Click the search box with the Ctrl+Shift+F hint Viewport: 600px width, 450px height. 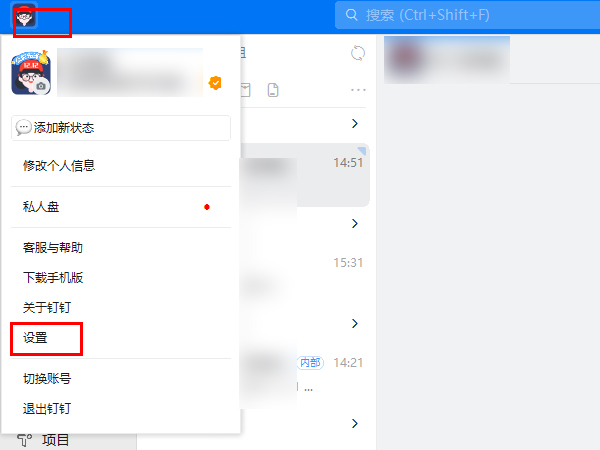(x=467, y=15)
